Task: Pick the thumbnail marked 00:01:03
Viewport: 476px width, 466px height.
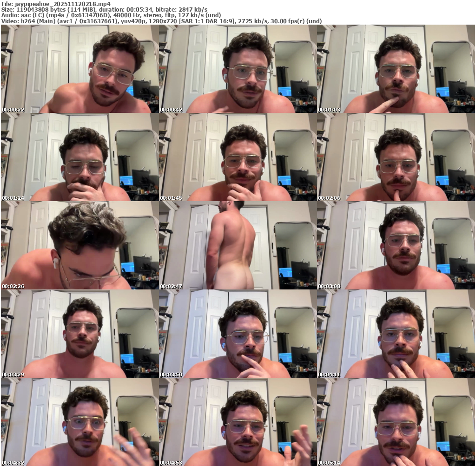Action: click(x=396, y=69)
